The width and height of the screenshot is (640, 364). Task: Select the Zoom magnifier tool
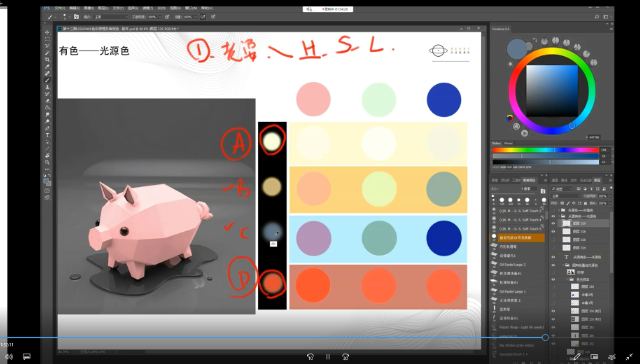click(47, 162)
